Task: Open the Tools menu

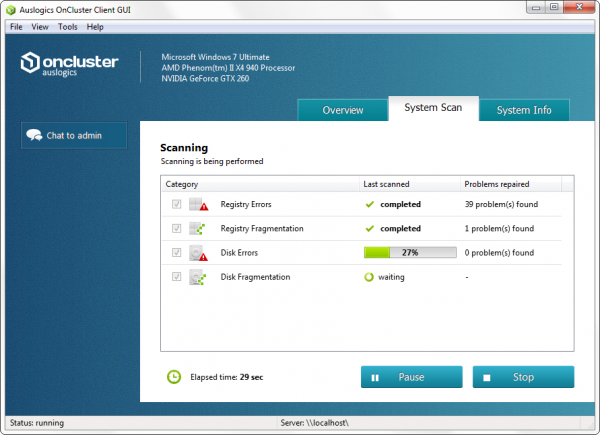Action: [x=68, y=27]
